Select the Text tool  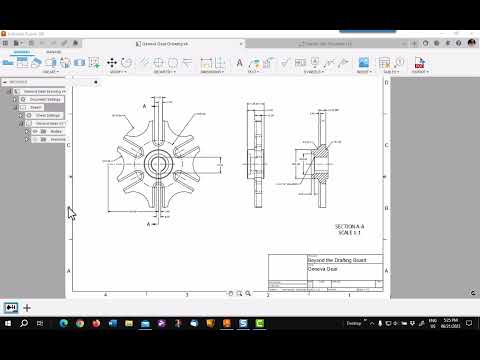click(239, 62)
